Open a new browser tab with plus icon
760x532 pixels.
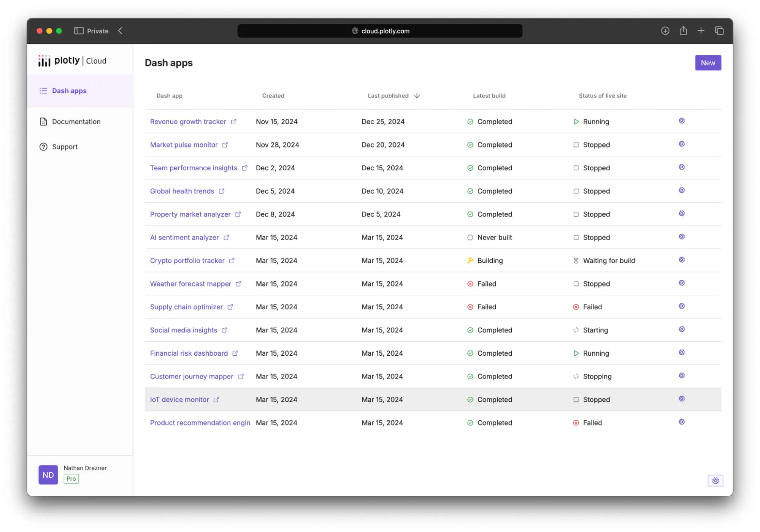tap(701, 31)
